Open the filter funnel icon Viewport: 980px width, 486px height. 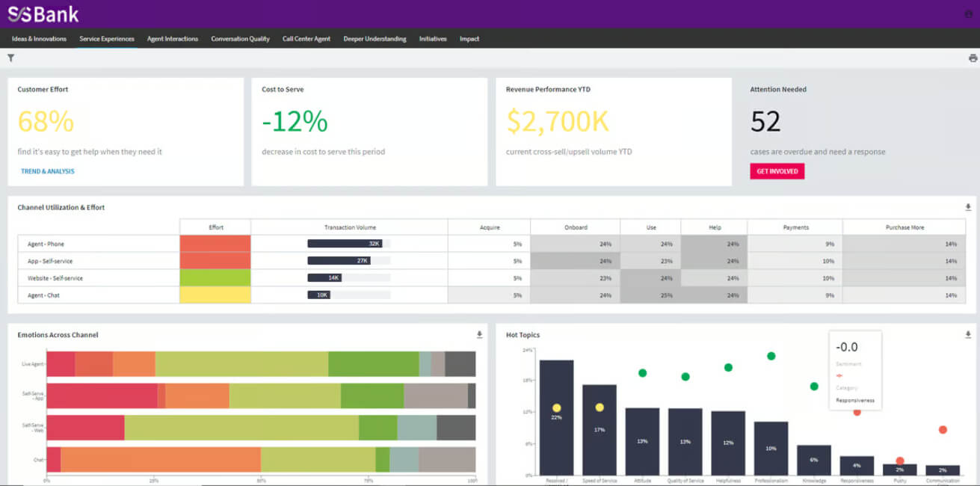(10, 58)
